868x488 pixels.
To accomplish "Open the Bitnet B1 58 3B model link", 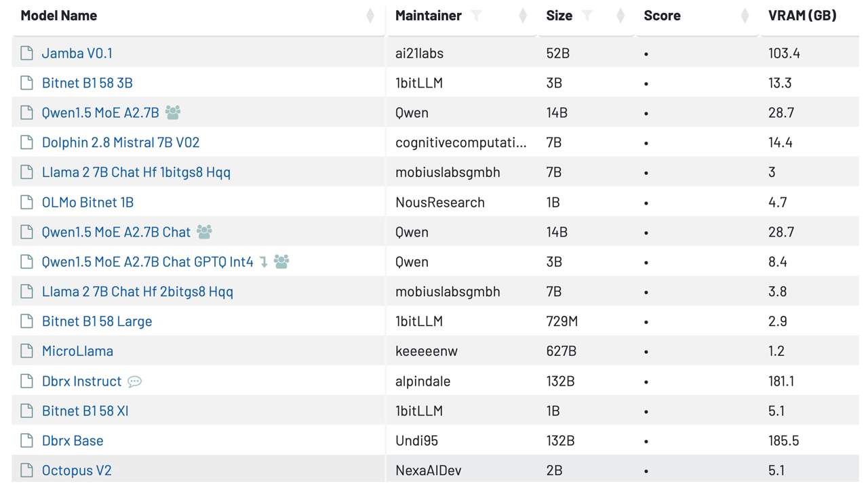I will coord(87,83).
